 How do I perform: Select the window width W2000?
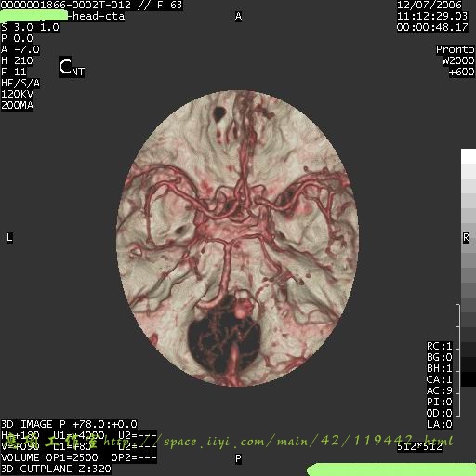[458, 60]
